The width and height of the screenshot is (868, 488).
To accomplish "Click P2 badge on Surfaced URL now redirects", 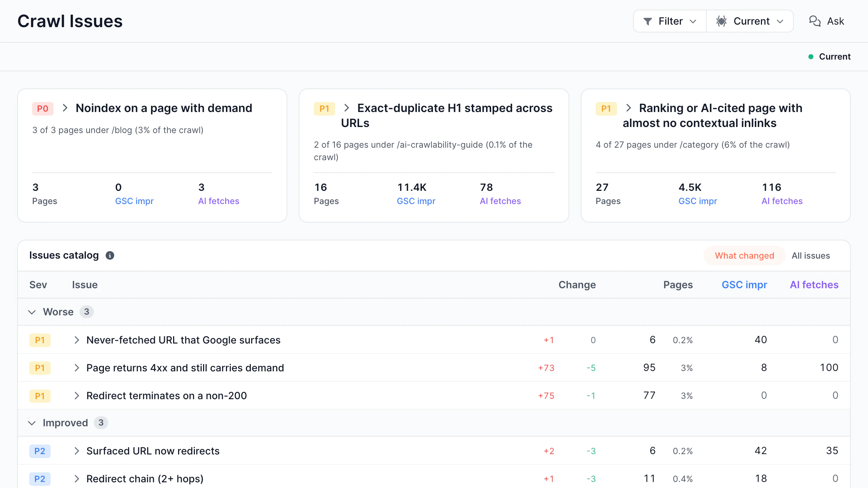I will coord(40,451).
